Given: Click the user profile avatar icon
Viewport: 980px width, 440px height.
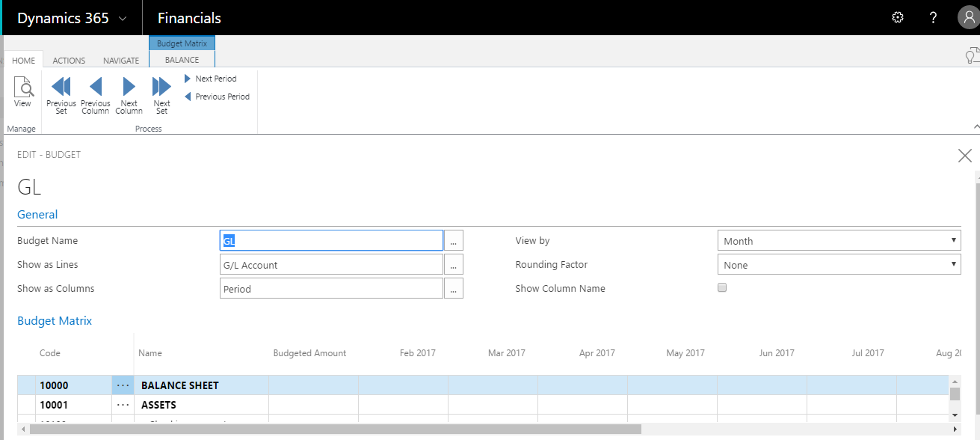Looking at the screenshot, I should pos(968,18).
